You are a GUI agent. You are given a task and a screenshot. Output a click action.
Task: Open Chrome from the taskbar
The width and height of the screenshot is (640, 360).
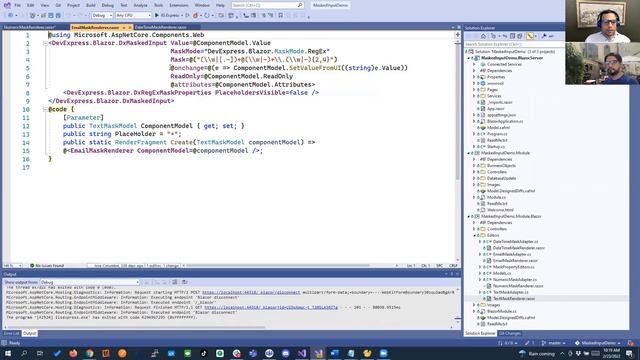[x=89, y=353]
